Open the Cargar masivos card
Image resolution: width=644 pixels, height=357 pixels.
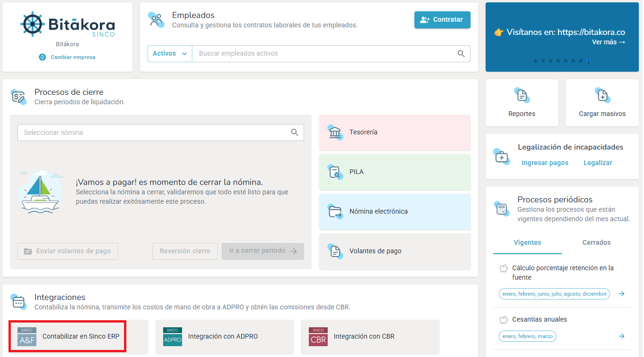pyautogui.click(x=603, y=103)
